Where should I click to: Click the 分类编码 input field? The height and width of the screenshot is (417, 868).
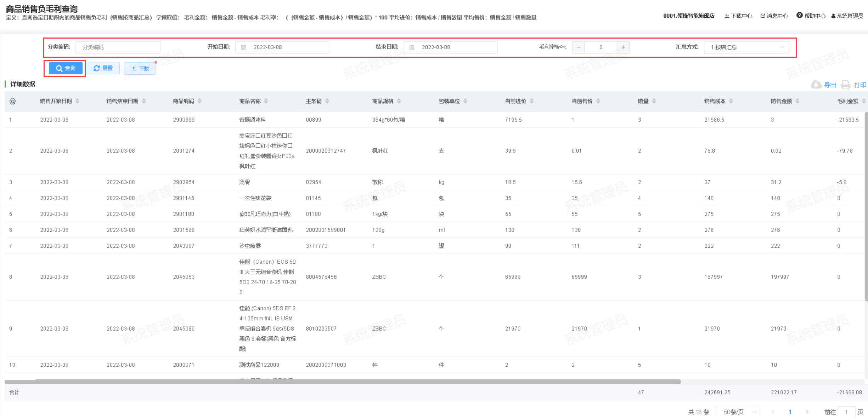click(118, 47)
